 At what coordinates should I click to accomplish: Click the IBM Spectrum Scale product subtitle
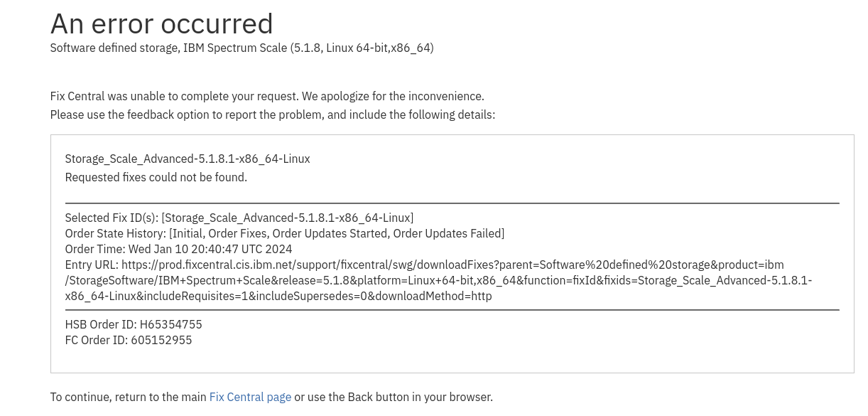pos(242,48)
